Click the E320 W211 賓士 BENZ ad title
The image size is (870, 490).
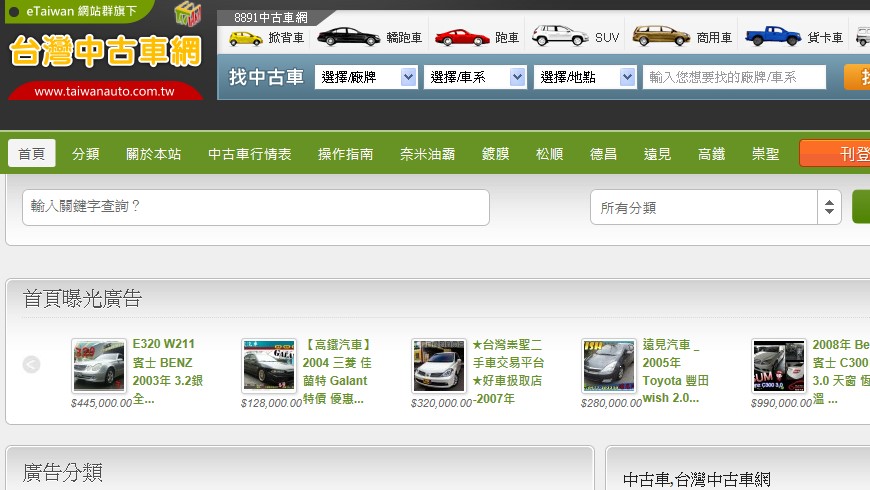[x=168, y=371]
